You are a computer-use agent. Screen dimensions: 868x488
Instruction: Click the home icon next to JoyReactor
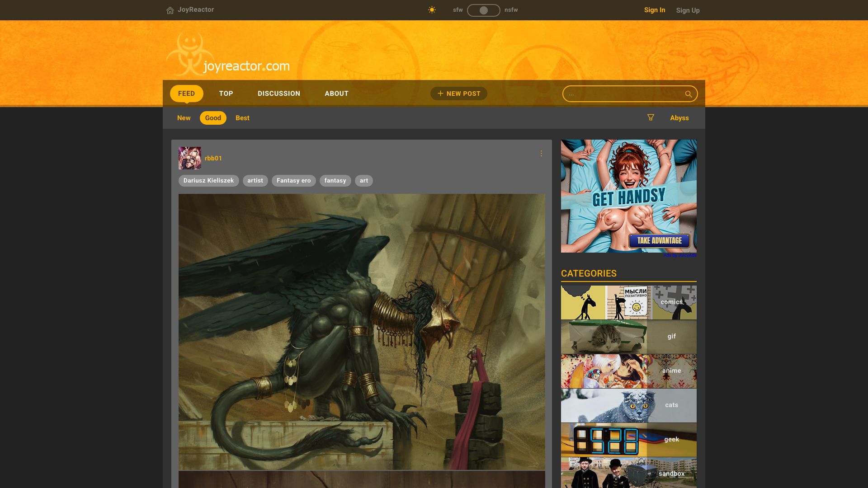(x=170, y=10)
